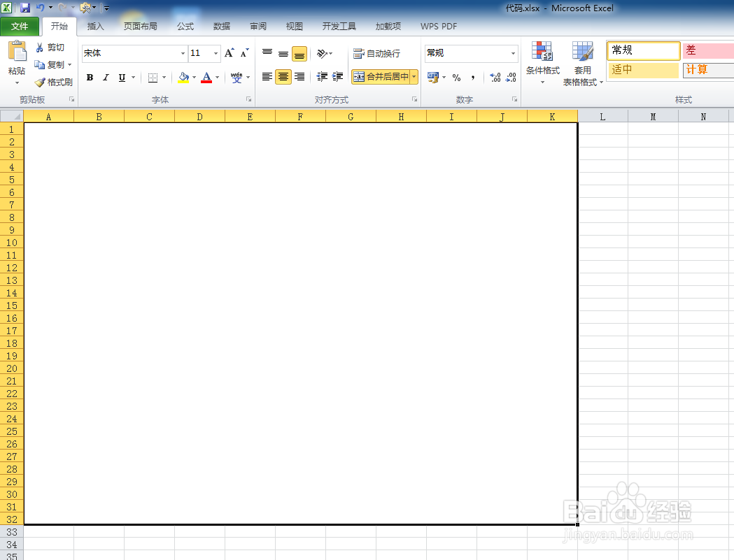Toggle Underline formatting
This screenshot has width=734, height=560.
pyautogui.click(x=122, y=78)
